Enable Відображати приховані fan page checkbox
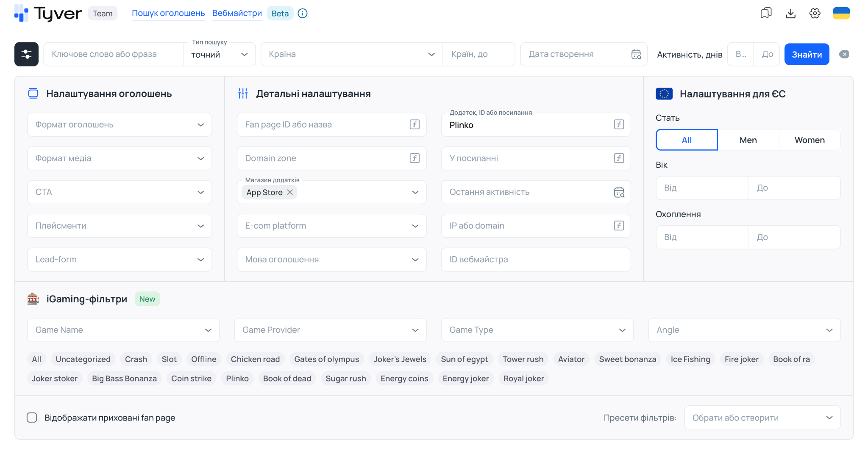The height and width of the screenshot is (451, 868). click(32, 418)
